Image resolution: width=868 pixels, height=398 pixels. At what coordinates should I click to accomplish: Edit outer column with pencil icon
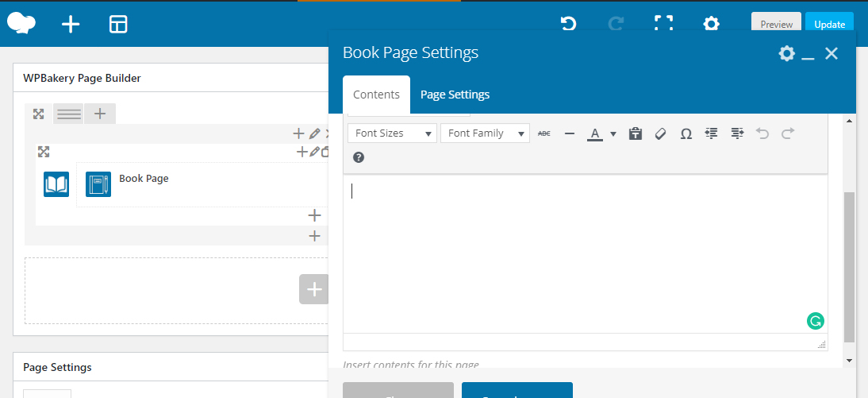point(314,133)
